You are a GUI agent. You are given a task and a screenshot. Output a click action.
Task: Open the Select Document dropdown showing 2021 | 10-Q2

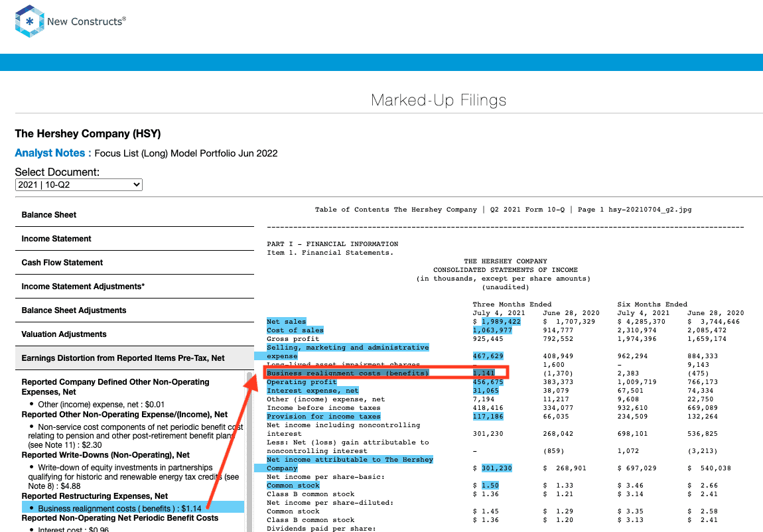pyautogui.click(x=79, y=185)
